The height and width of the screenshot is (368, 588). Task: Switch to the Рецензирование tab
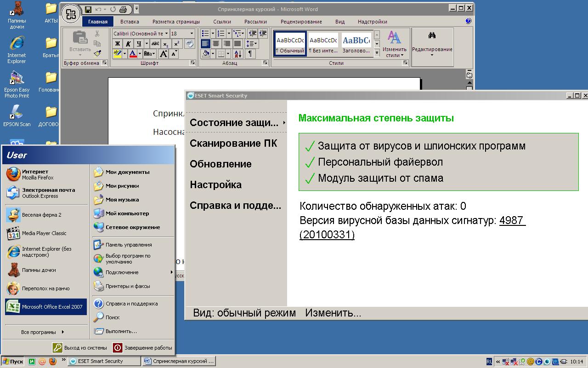(301, 21)
